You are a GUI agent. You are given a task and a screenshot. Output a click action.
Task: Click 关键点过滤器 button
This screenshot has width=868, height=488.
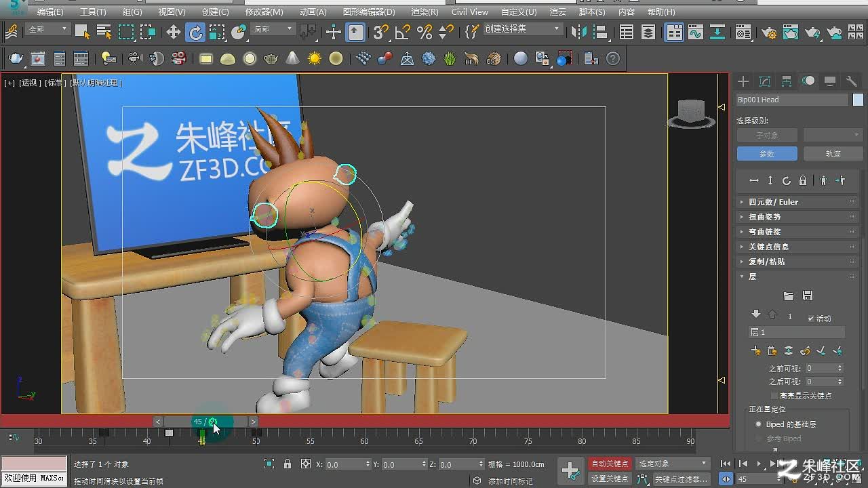point(682,479)
